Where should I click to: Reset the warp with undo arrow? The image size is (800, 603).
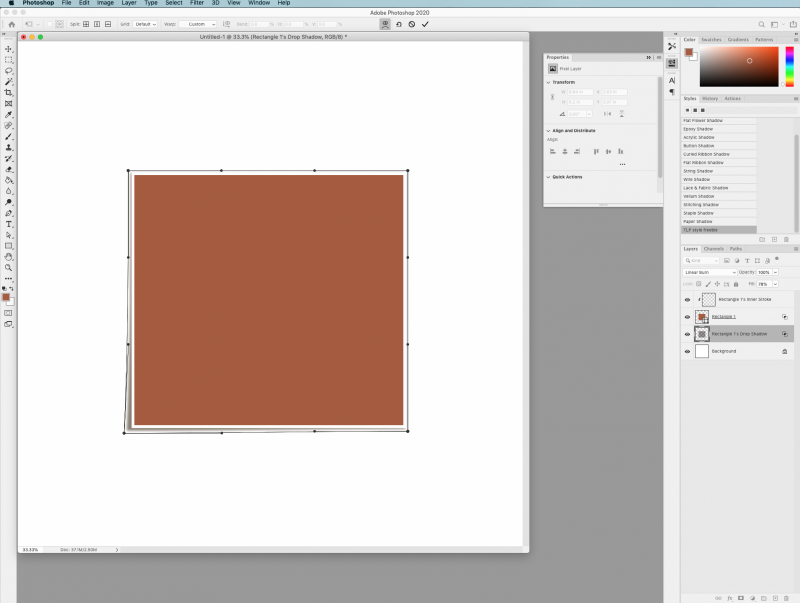[x=398, y=24]
